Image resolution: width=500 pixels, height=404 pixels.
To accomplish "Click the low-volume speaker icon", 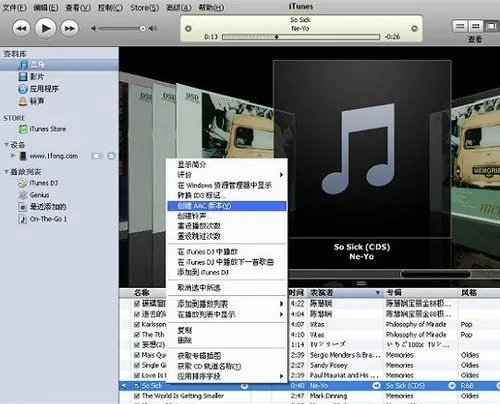I will [94, 29].
